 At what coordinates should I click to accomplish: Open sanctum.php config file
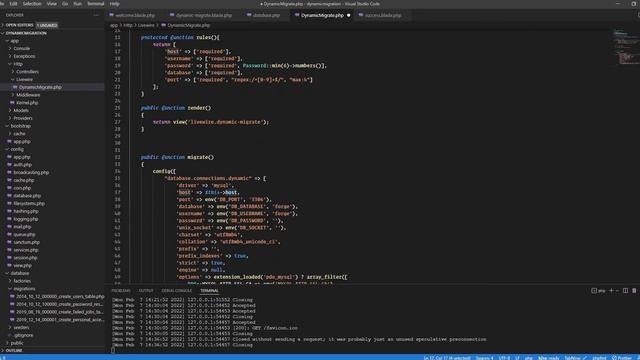27,242
